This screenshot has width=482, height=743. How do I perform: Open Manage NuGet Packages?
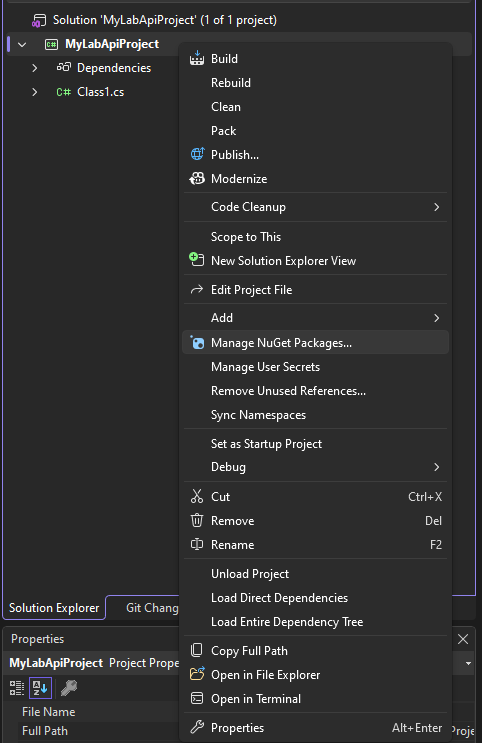coord(315,342)
